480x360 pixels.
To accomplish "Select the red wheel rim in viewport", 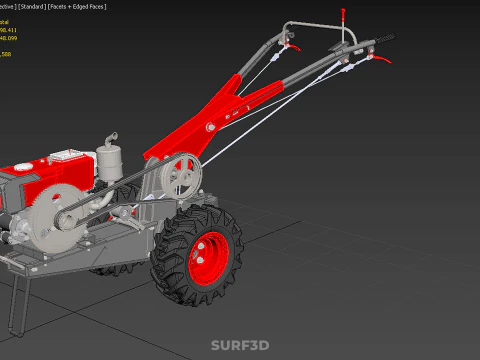I will point(209,259).
